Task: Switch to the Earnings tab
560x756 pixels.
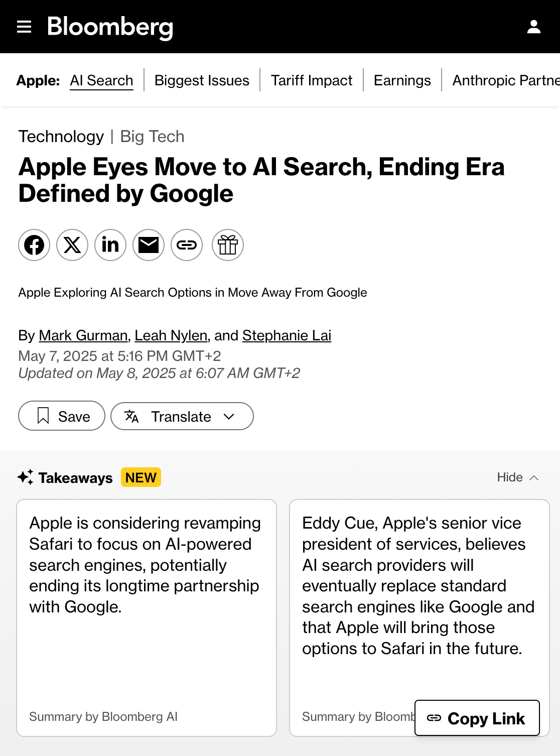Action: (402, 80)
